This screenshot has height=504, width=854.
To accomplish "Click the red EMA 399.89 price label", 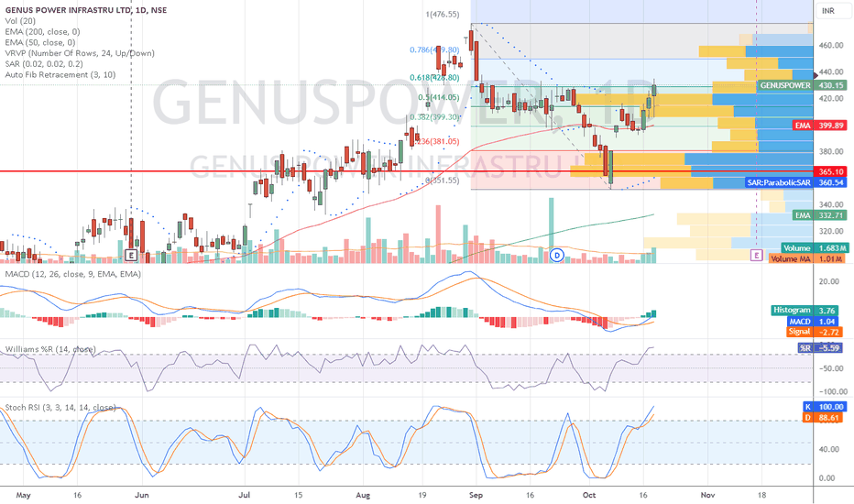I will [x=820, y=126].
